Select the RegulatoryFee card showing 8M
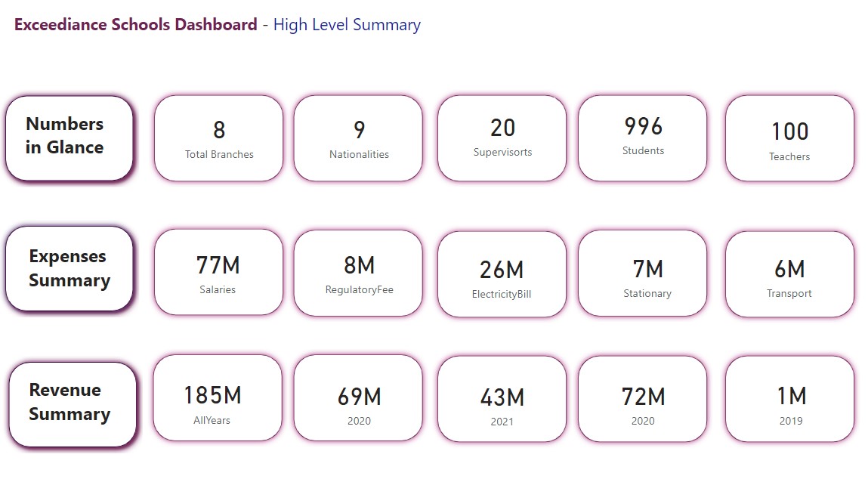 358,273
